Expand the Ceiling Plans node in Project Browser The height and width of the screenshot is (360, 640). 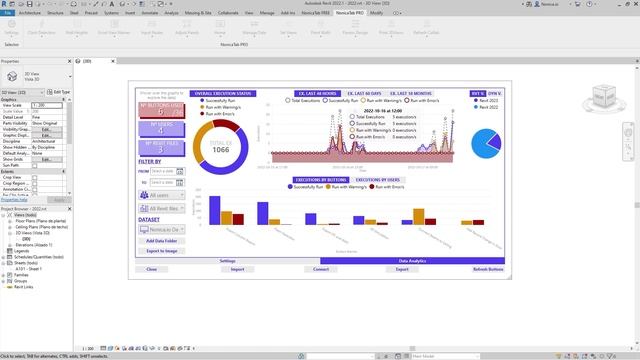coord(10,227)
